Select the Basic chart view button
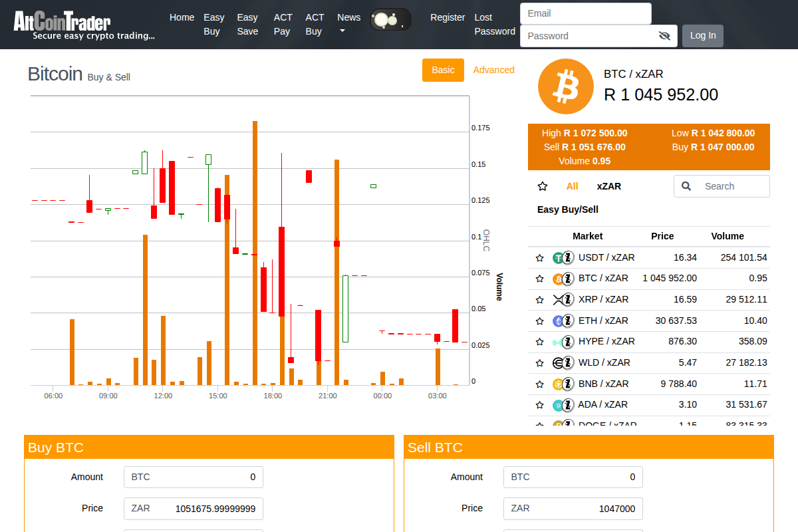 [x=443, y=70]
